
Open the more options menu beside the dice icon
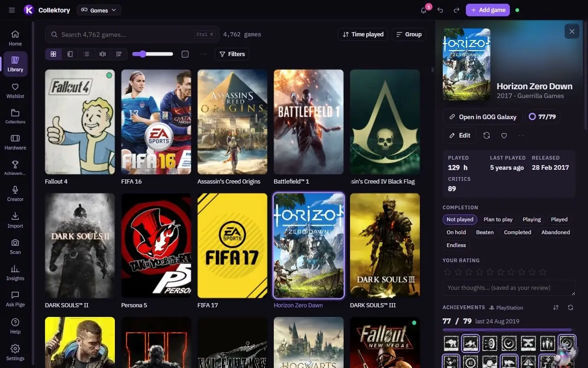(x=204, y=54)
